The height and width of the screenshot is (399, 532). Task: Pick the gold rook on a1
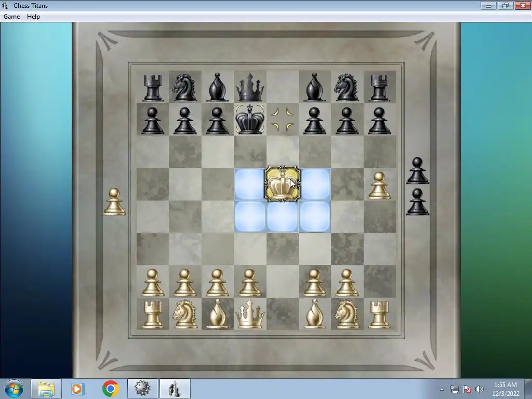click(x=153, y=315)
